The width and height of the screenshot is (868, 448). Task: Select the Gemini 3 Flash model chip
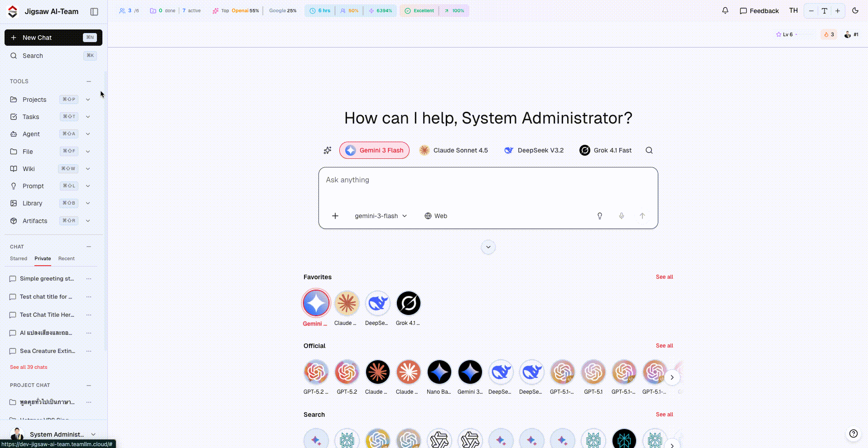pyautogui.click(x=374, y=150)
